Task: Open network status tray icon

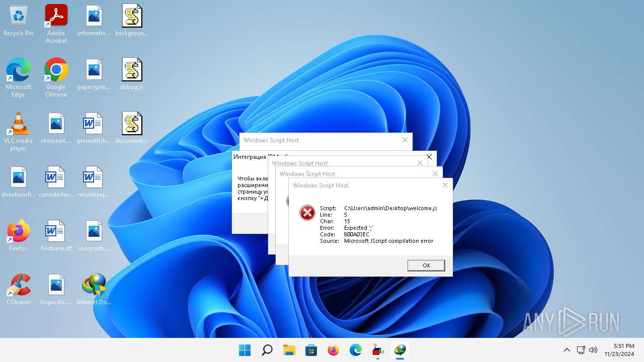Action: pyautogui.click(x=581, y=350)
